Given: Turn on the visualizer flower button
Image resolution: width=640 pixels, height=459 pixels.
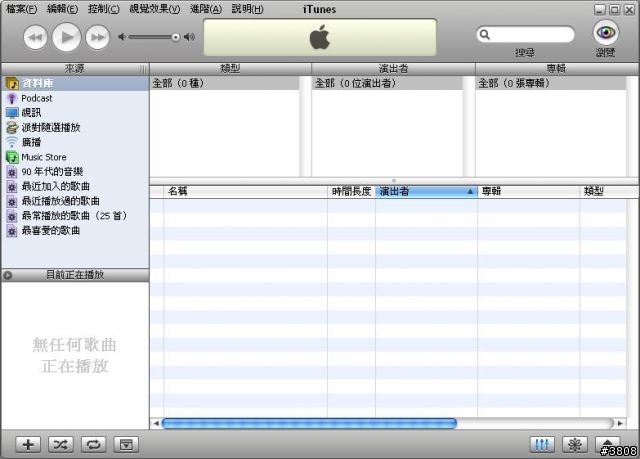Looking at the screenshot, I should click(x=575, y=444).
